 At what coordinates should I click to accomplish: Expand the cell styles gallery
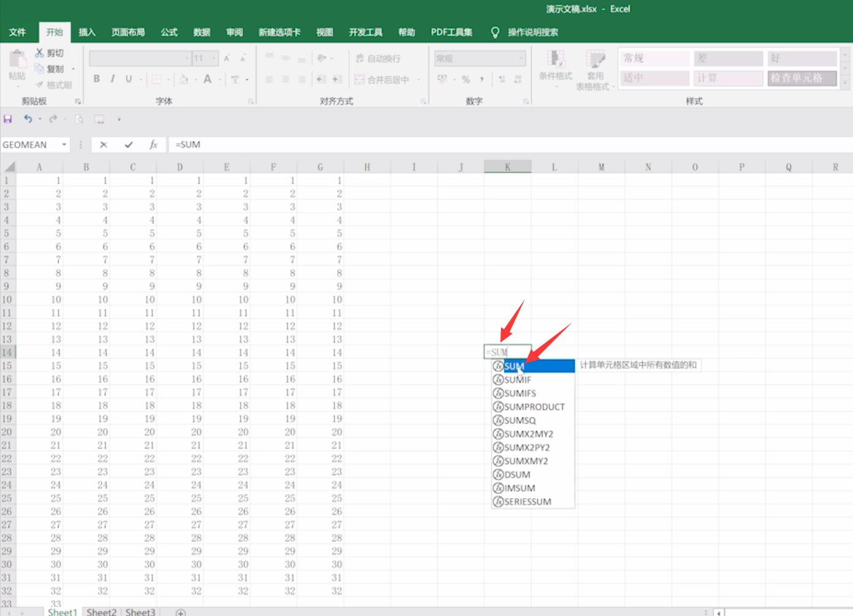(x=845, y=82)
